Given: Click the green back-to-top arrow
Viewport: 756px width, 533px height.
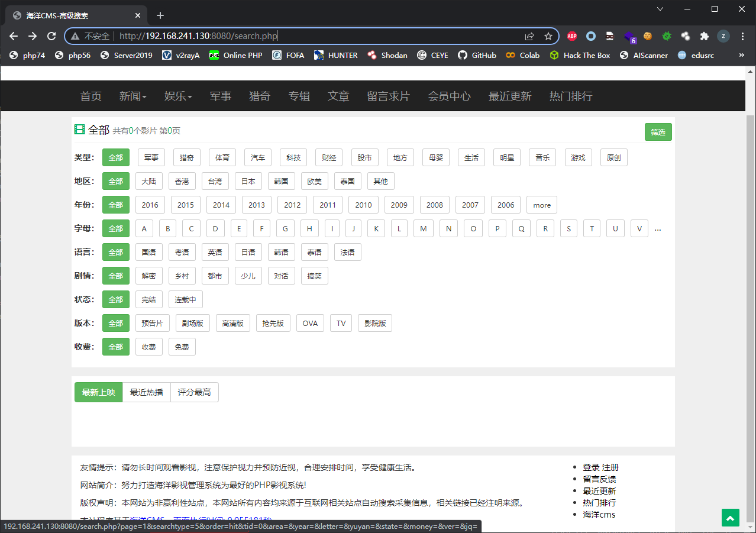Looking at the screenshot, I should [730, 518].
